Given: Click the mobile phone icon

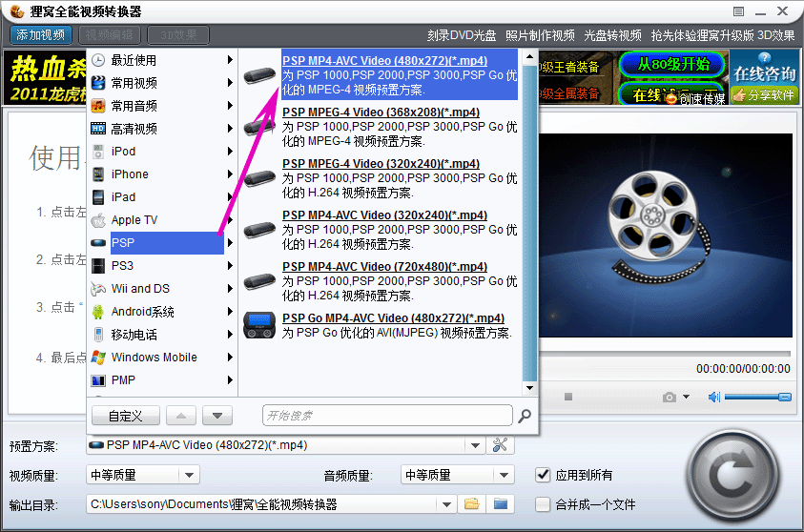Looking at the screenshot, I should (x=98, y=335).
